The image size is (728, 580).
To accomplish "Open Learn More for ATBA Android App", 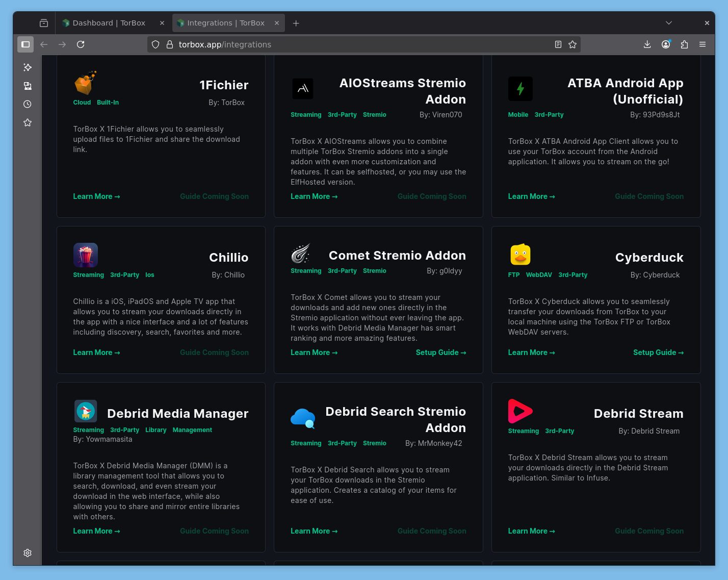I will (x=531, y=196).
